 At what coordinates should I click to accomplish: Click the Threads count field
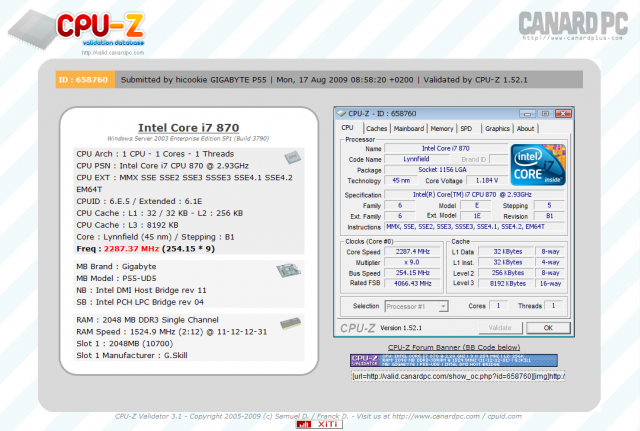point(553,306)
